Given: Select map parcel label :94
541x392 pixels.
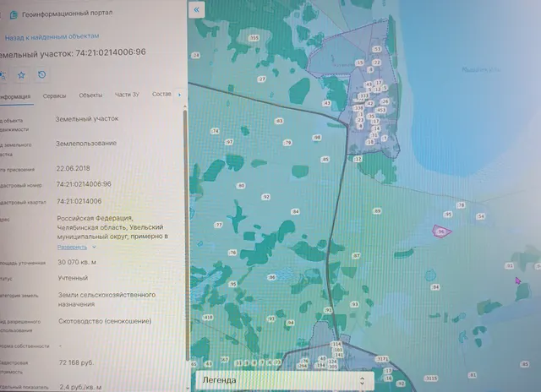Looking at the screenshot, I should click(x=290, y=323).
